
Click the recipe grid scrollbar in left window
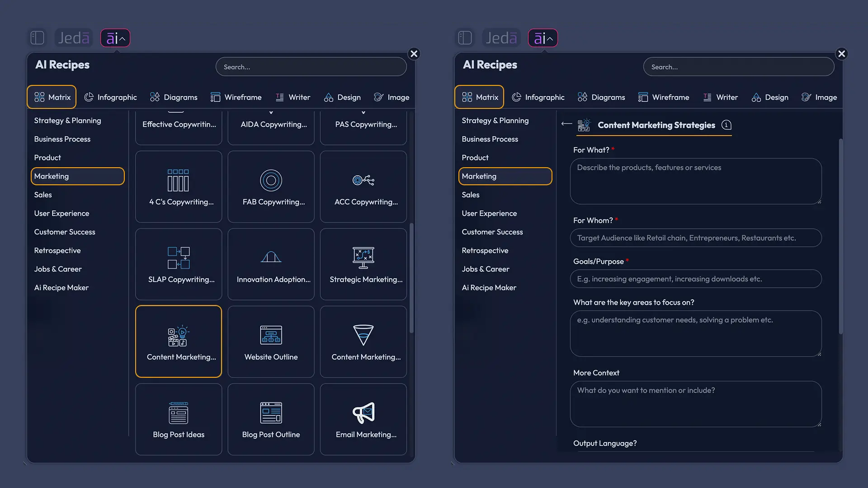[411, 278]
